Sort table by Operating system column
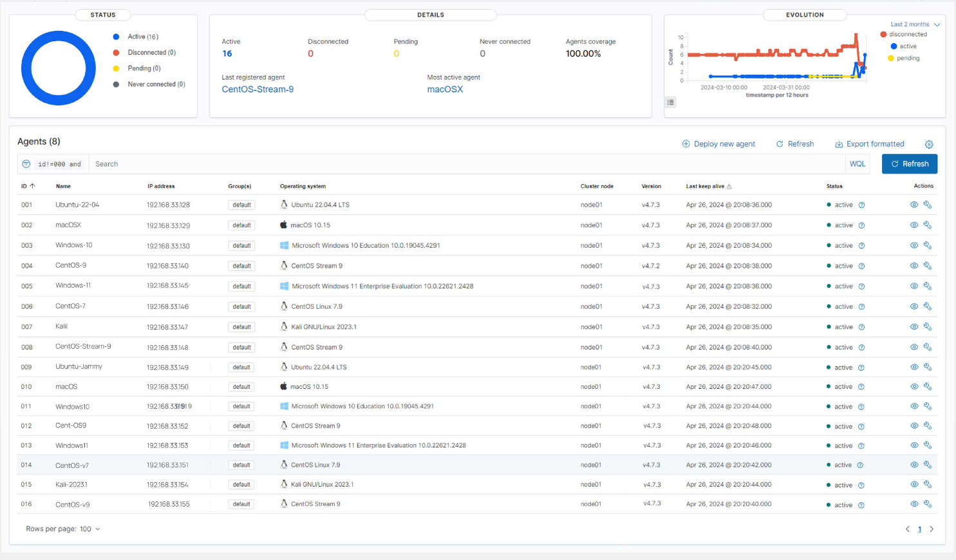The height and width of the screenshot is (560, 956). click(x=303, y=187)
